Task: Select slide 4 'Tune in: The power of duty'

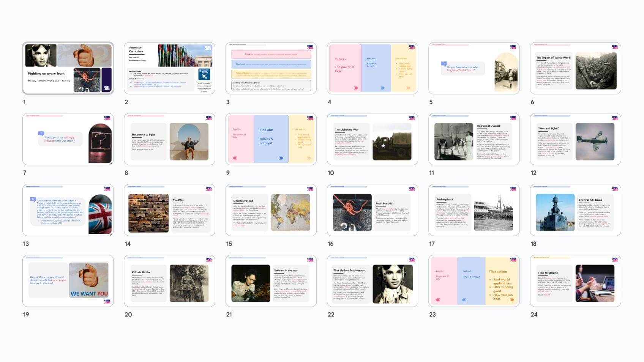Action: click(x=372, y=68)
